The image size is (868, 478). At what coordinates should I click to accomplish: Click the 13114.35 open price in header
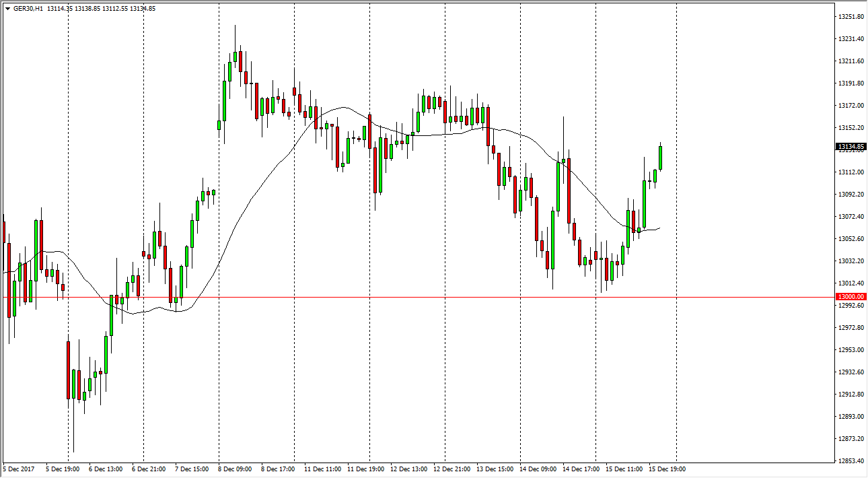[59, 9]
